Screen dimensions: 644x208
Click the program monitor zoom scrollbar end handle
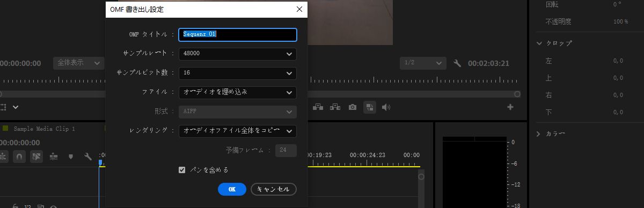click(517, 94)
